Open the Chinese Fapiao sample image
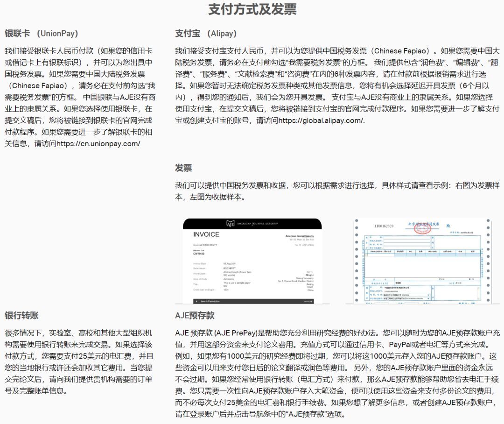The width and height of the screenshot is (504, 424). 423,261
